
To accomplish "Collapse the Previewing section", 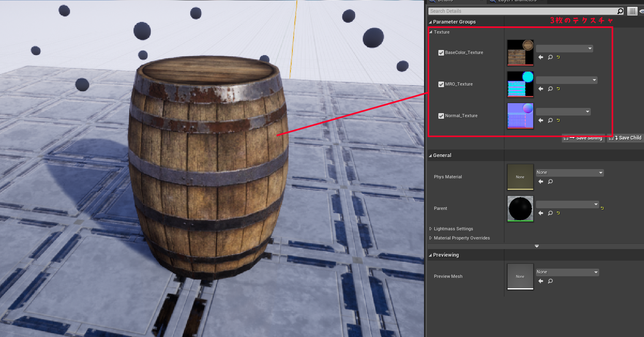I will tap(430, 255).
